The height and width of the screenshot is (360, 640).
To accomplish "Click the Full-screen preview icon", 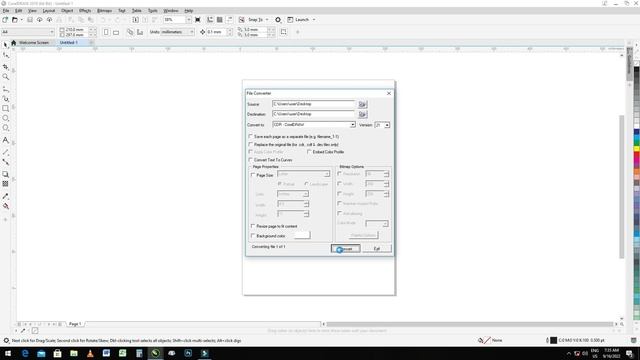I will point(198,20).
